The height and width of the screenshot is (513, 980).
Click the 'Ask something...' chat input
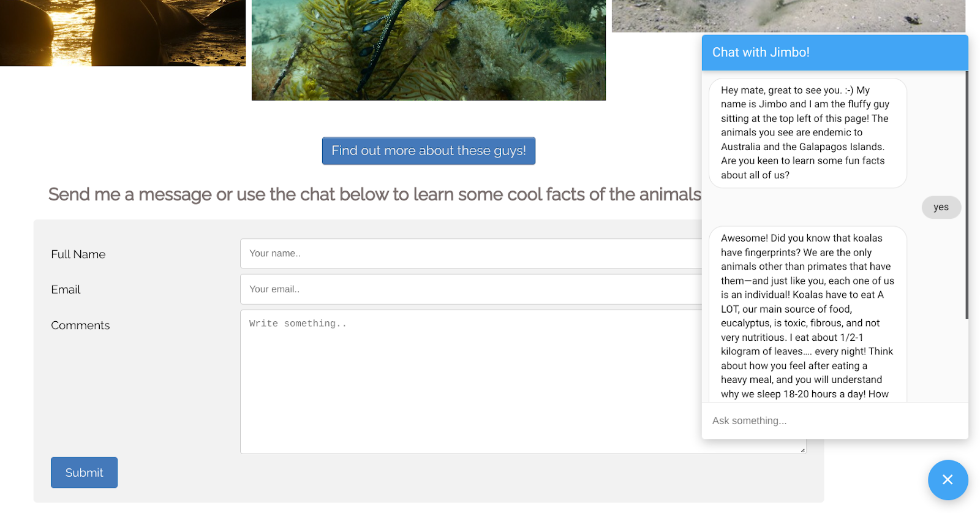point(833,421)
